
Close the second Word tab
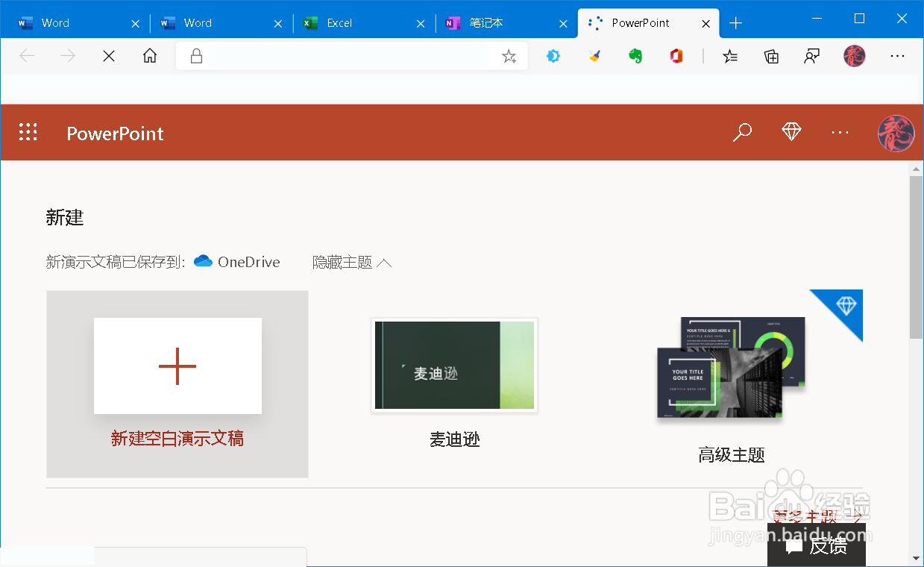click(277, 23)
